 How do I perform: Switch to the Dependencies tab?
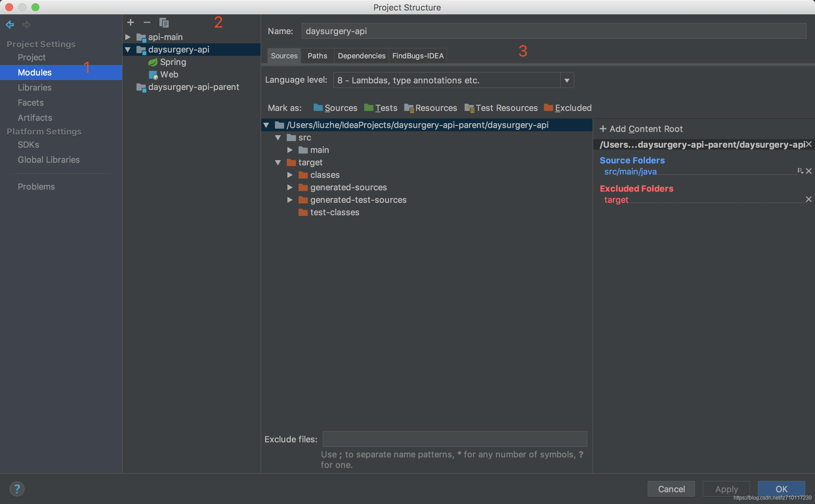tap(362, 56)
